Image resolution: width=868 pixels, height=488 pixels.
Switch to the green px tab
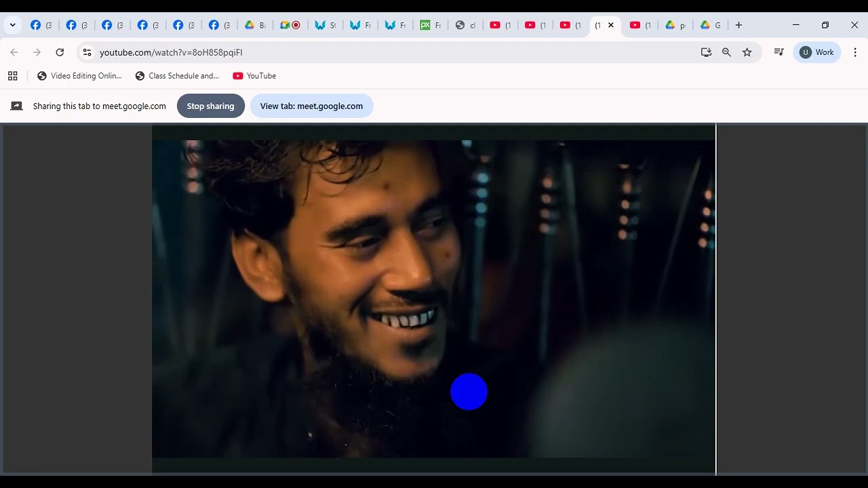pos(431,25)
